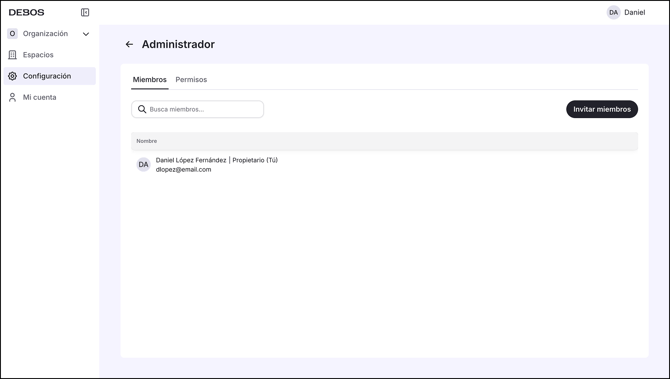Click the Organización 'O' badge icon
The image size is (670, 379).
[x=12, y=33]
